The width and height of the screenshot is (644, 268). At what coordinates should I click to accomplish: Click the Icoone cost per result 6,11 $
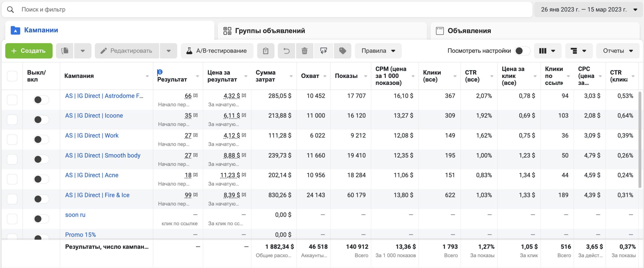(232, 116)
